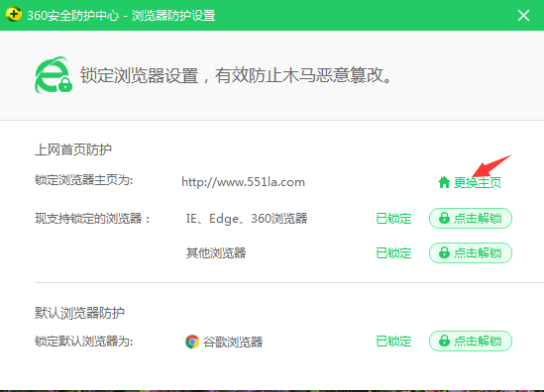Unlock the default browser 谷歌浏览器 setting

tap(471, 342)
